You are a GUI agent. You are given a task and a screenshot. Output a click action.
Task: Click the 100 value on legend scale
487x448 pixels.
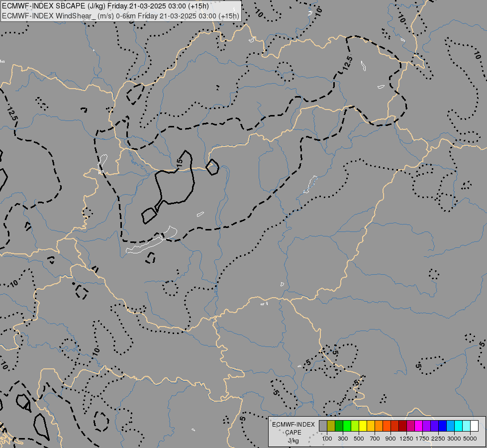click(x=327, y=439)
